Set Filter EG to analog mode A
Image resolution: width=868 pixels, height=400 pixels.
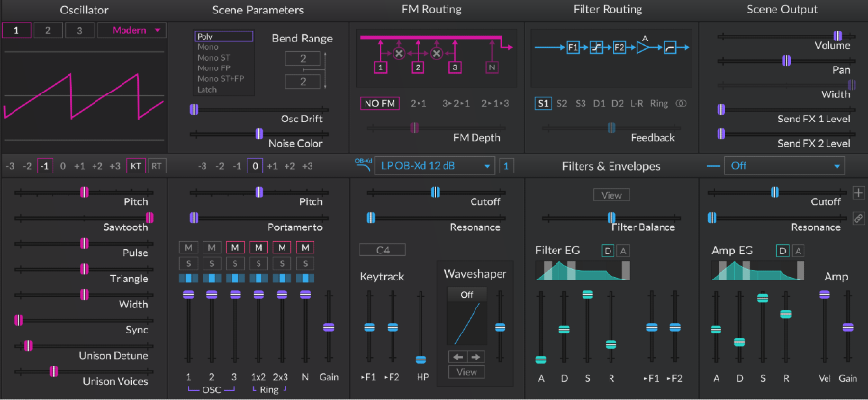click(x=623, y=251)
